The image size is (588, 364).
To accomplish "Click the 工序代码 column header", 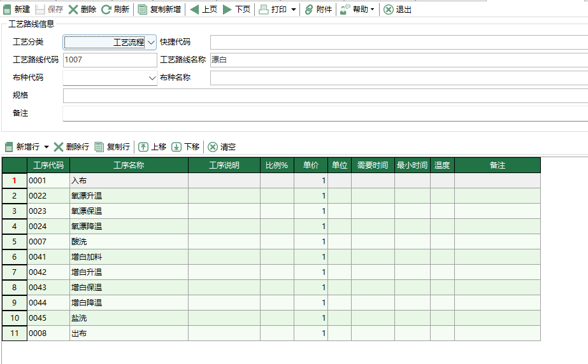I will point(48,165).
